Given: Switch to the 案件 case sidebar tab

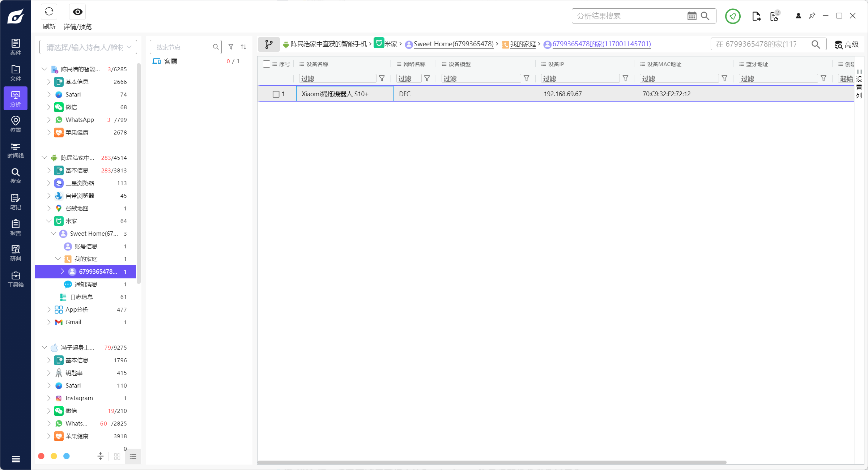Looking at the screenshot, I should [16, 47].
